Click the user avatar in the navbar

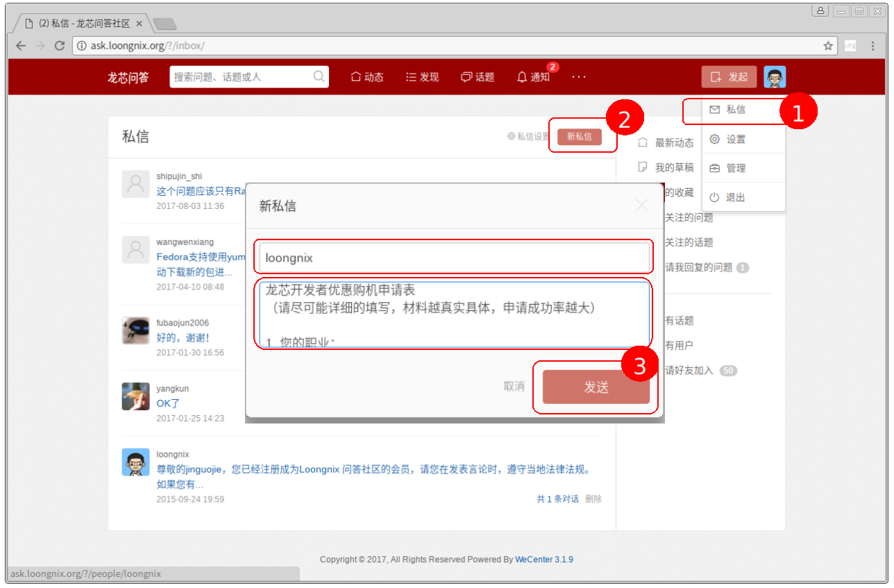point(775,77)
